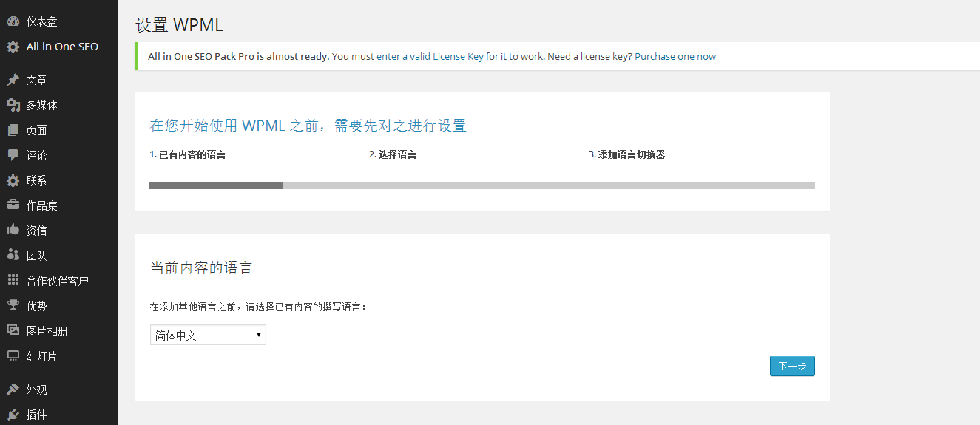Image resolution: width=980 pixels, height=425 pixels.
Task: Open the 幻灯片 sidebar menu
Action: [x=41, y=356]
